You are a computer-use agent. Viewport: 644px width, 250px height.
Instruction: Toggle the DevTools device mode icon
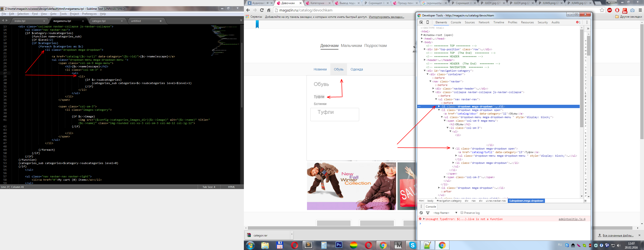click(428, 22)
